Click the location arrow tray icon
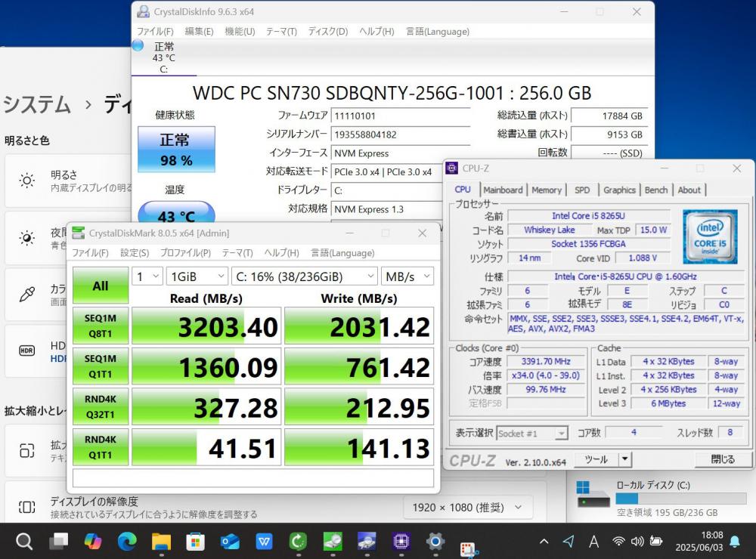 [569, 542]
